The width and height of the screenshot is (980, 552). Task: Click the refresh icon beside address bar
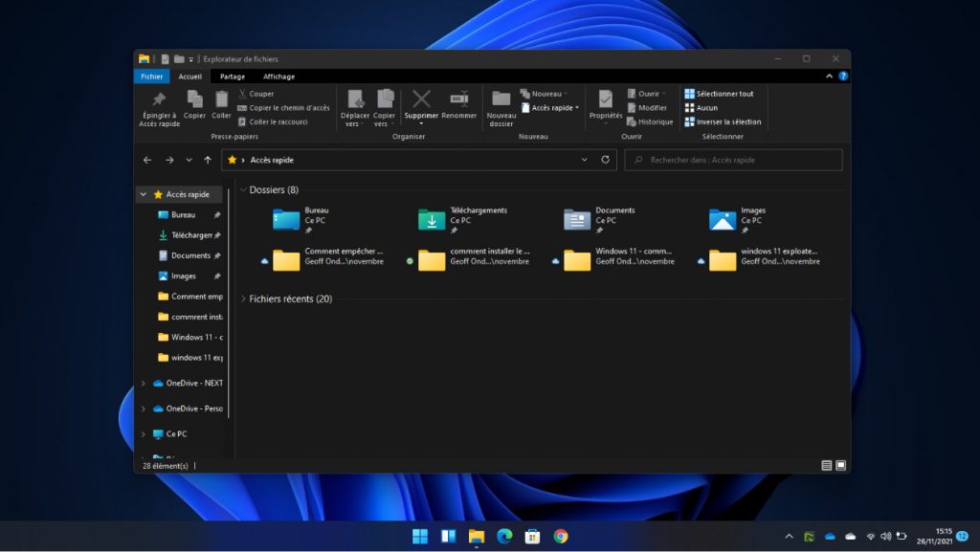point(605,160)
